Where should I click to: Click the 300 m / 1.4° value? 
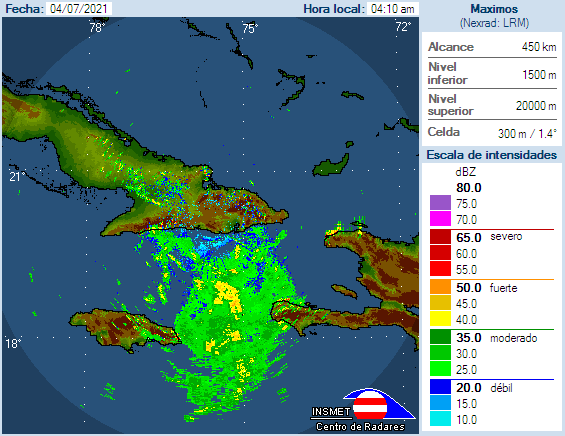528,134
